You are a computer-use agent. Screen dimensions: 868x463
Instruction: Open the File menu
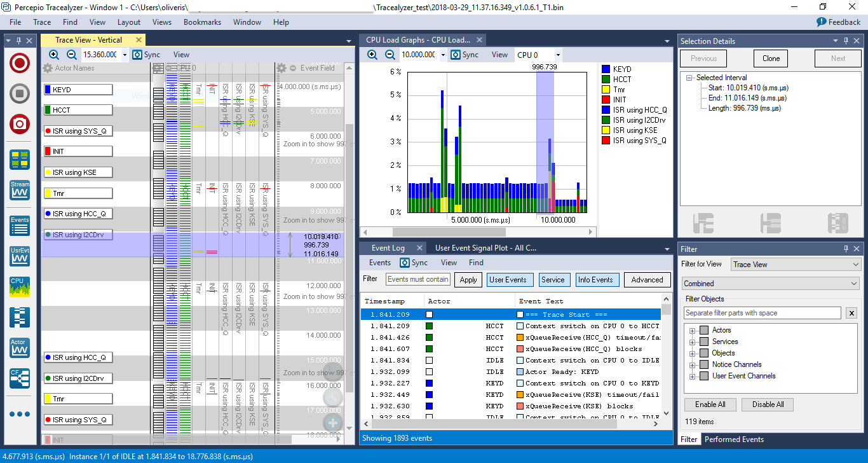point(15,22)
